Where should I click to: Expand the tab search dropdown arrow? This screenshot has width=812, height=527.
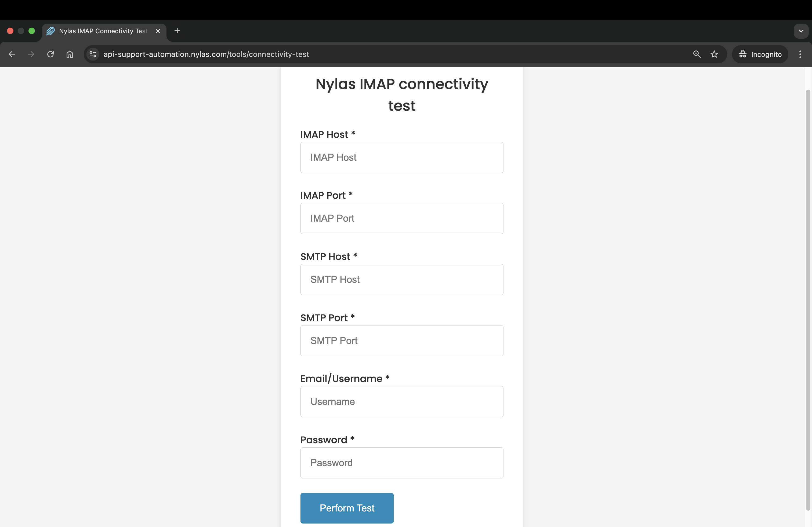click(x=801, y=31)
